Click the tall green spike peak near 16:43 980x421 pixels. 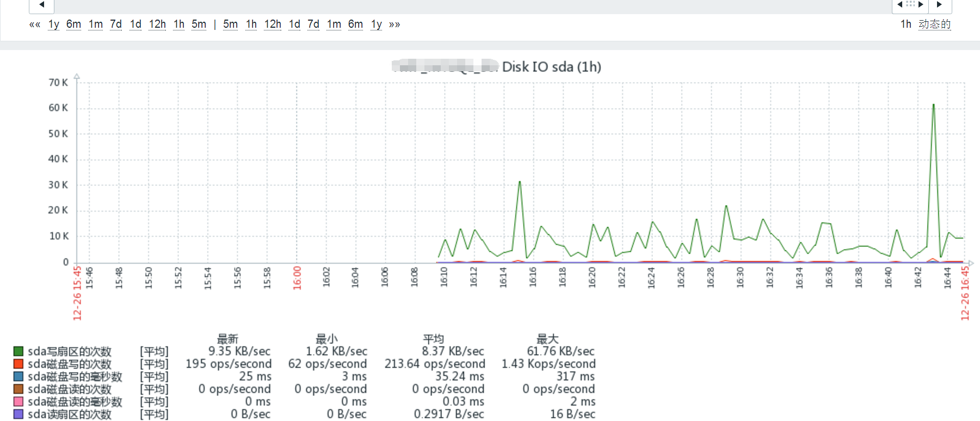click(933, 104)
